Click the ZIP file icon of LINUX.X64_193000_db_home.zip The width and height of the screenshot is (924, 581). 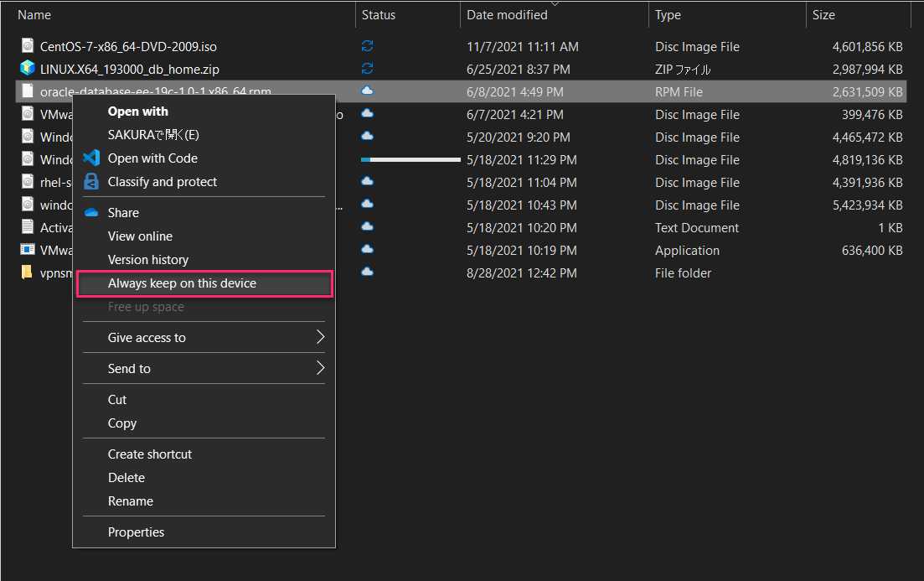[x=27, y=69]
